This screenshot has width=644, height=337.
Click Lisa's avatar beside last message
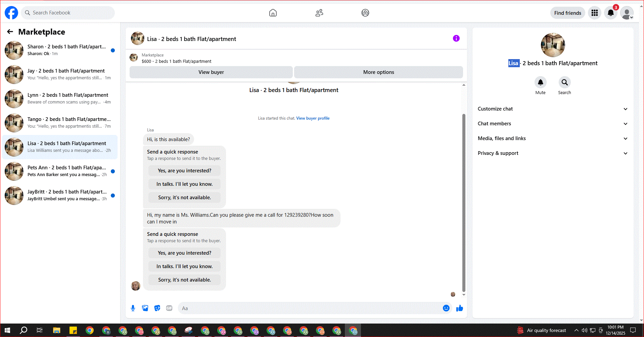click(x=136, y=286)
